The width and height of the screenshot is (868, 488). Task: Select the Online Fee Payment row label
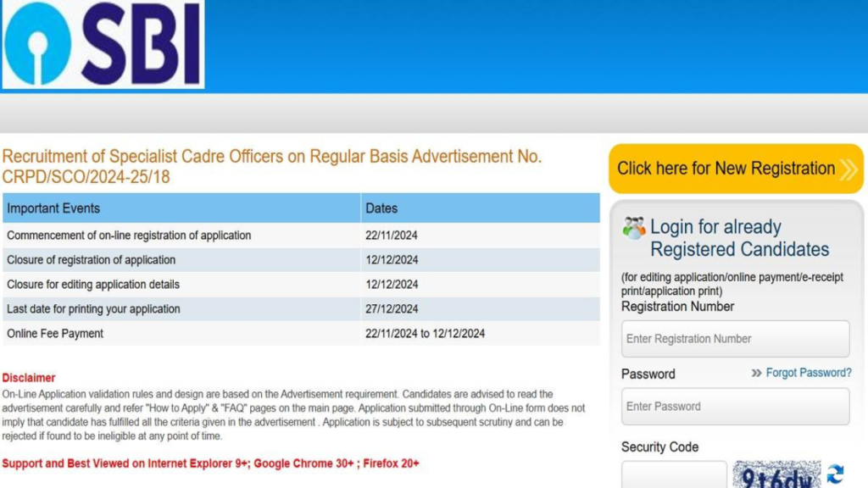tap(55, 334)
